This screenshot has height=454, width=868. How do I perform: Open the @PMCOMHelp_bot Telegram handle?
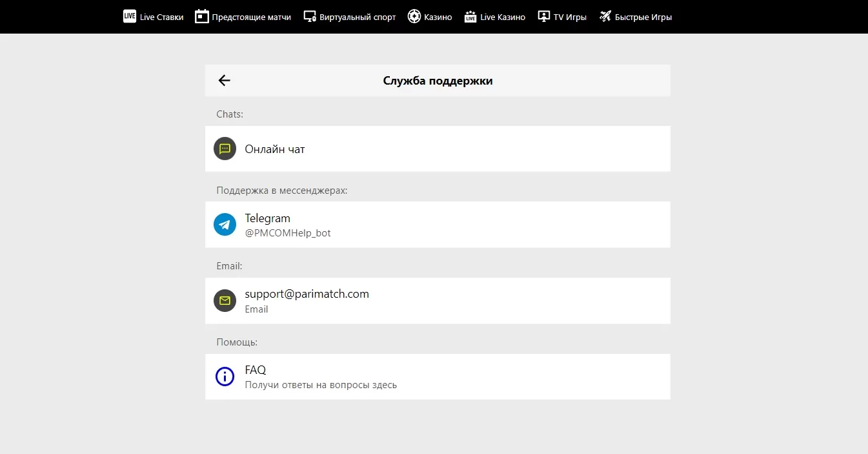[x=288, y=233]
